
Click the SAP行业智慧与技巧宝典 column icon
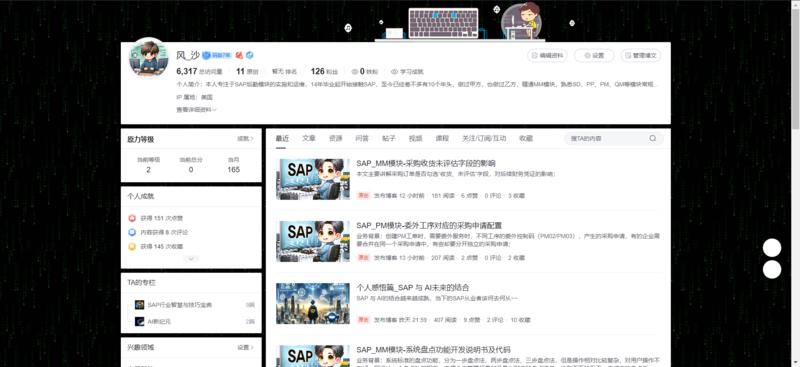pyautogui.click(x=139, y=305)
